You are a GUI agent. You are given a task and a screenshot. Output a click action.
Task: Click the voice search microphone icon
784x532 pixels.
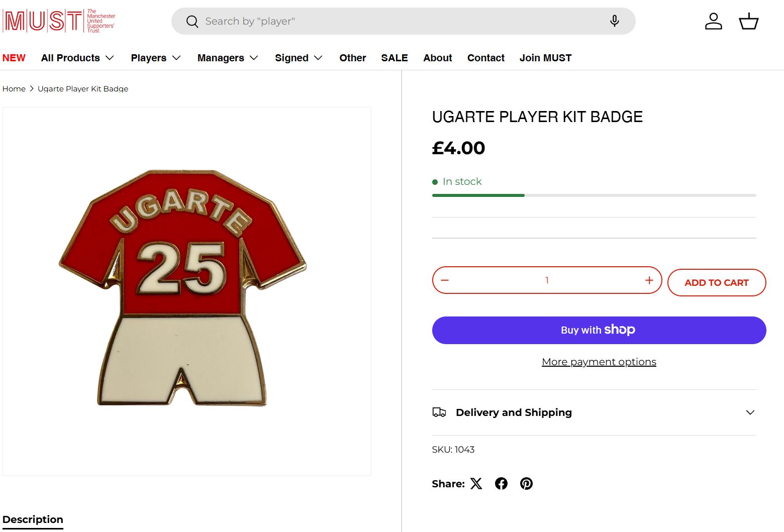point(614,21)
